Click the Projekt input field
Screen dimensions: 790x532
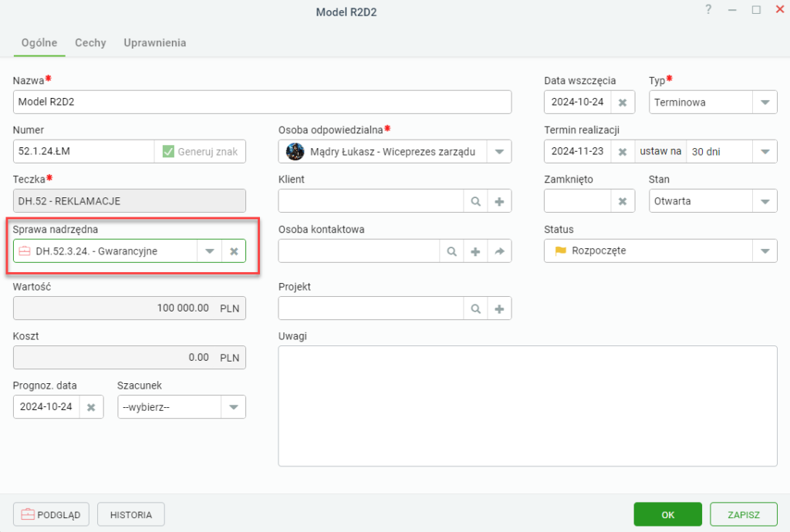pos(371,308)
